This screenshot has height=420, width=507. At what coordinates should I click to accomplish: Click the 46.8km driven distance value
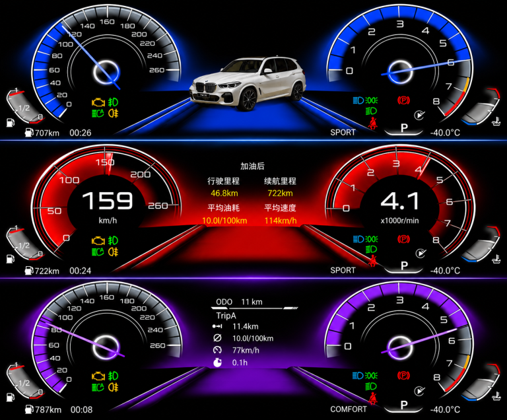(224, 193)
